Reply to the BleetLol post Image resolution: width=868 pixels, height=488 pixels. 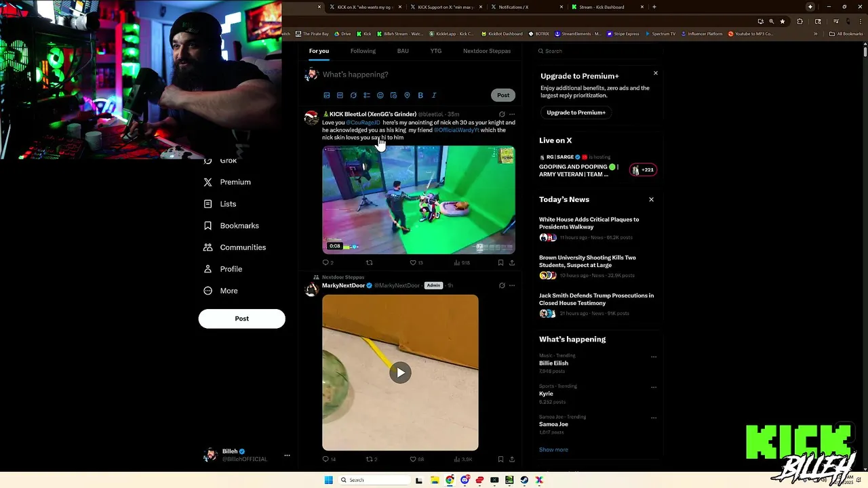click(326, 263)
